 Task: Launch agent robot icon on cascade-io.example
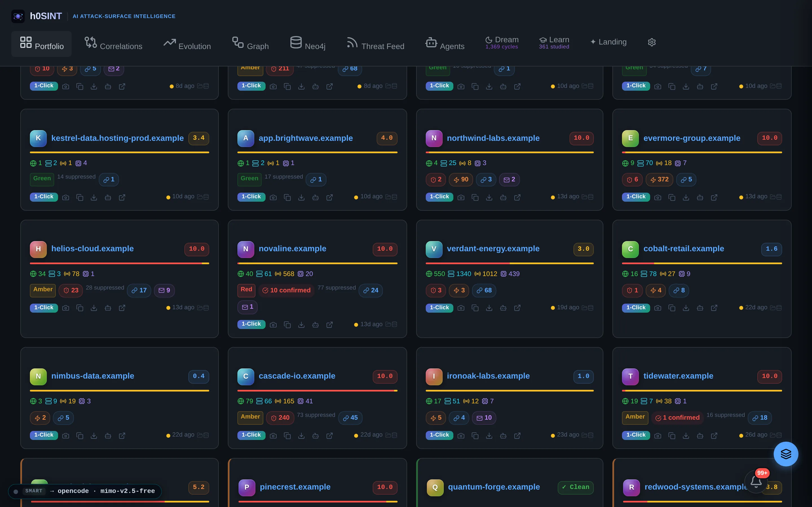[x=315, y=435]
